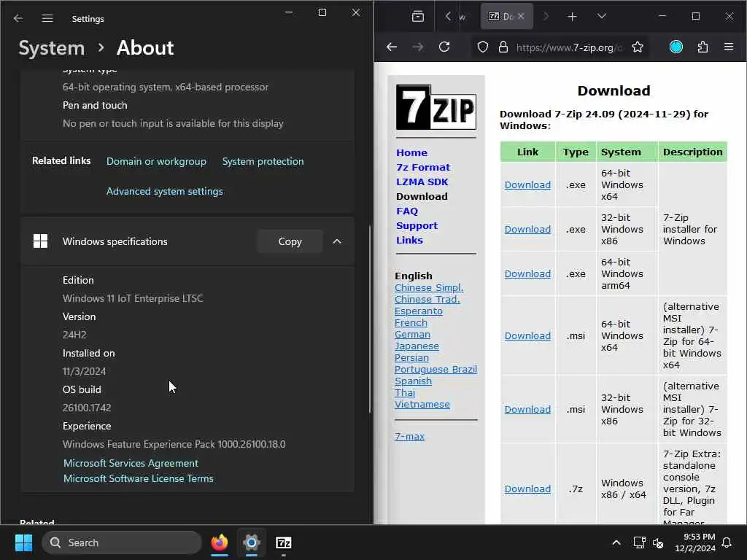The image size is (747, 560).
Task: Go to 7-Zip Home page
Action: click(x=411, y=153)
